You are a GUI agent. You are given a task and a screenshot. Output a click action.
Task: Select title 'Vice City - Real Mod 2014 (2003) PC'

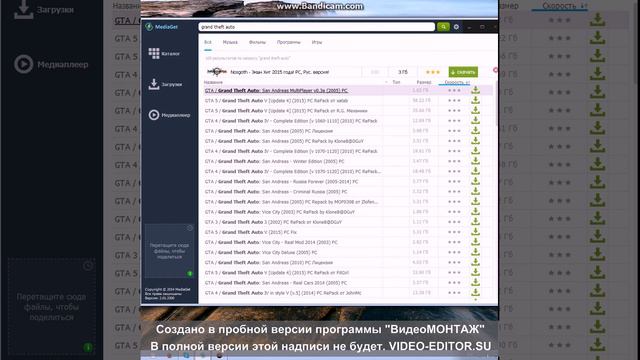[271, 242]
